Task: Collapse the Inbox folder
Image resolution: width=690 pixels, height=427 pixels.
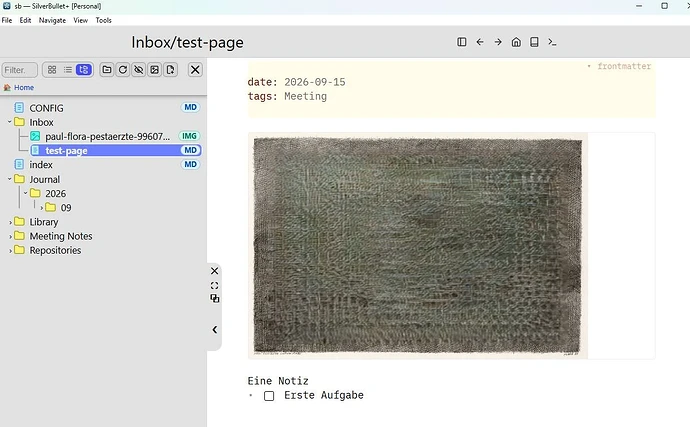Action: pos(9,122)
